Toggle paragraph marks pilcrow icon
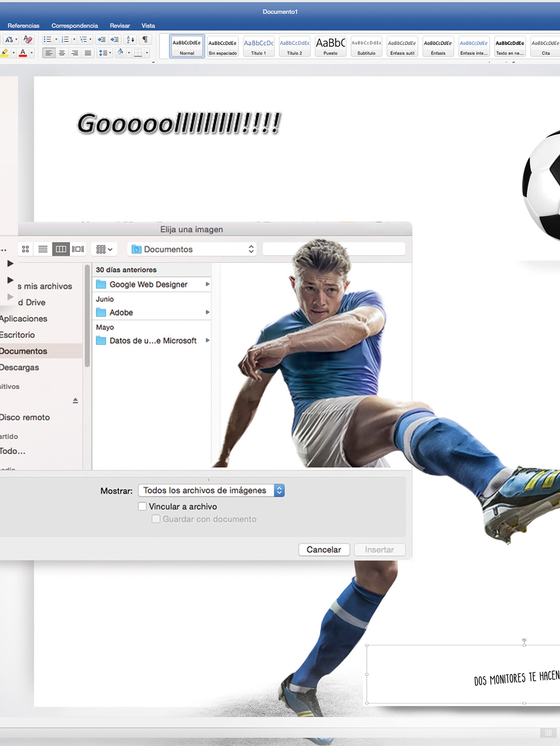Viewport: 560px width, 746px height. tap(145, 40)
